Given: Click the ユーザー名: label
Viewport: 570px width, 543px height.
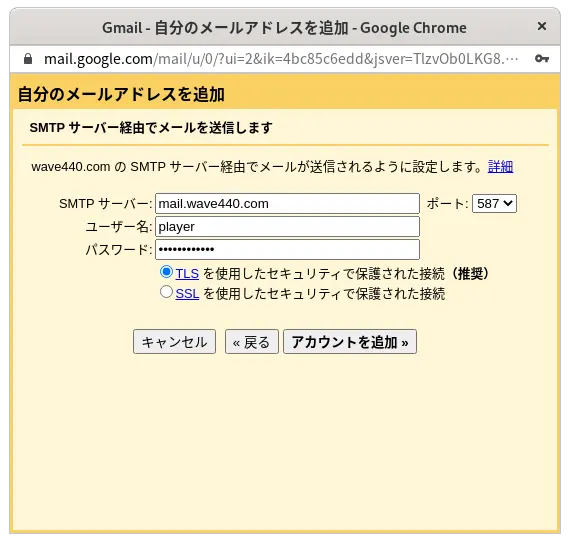Looking at the screenshot, I should (119, 226).
